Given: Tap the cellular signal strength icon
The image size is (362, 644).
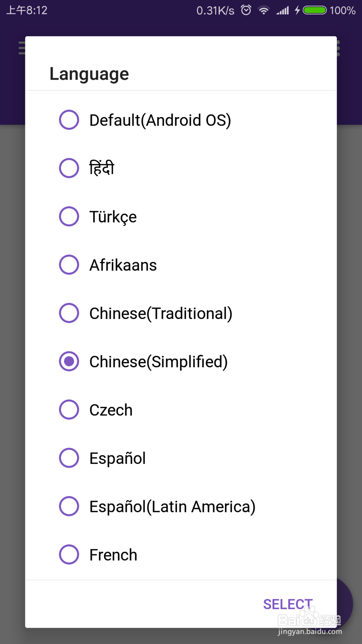Looking at the screenshot, I should [283, 10].
